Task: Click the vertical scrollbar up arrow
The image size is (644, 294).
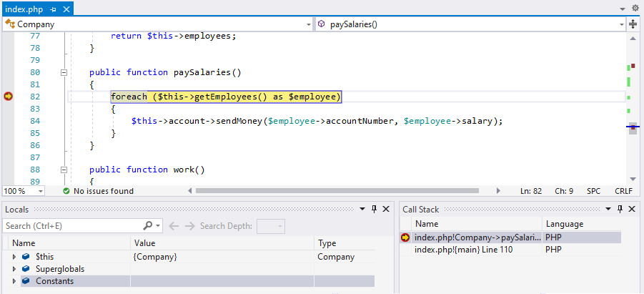Action: [x=633, y=38]
